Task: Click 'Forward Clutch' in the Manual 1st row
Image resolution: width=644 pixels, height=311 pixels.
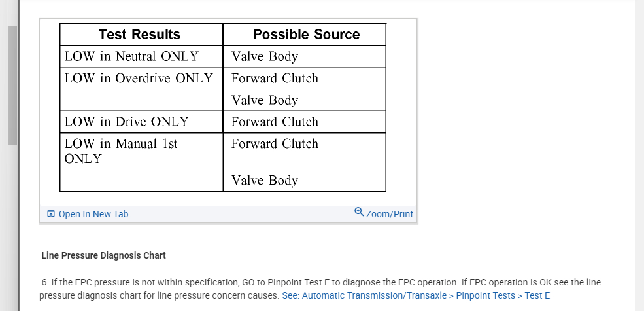Action: 275,144
